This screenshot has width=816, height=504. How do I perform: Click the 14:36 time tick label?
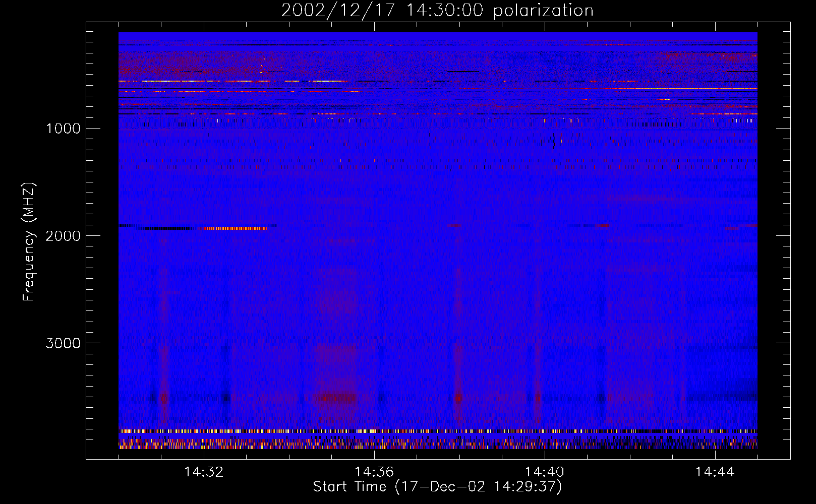(x=374, y=472)
